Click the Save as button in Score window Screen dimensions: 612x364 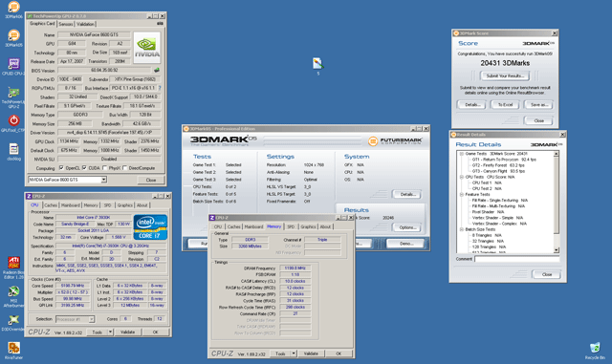click(x=539, y=104)
